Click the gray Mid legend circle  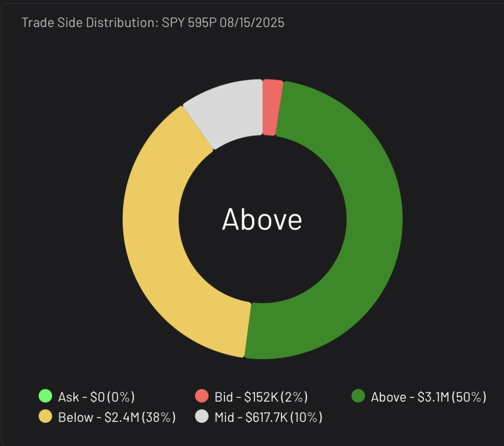202,416
